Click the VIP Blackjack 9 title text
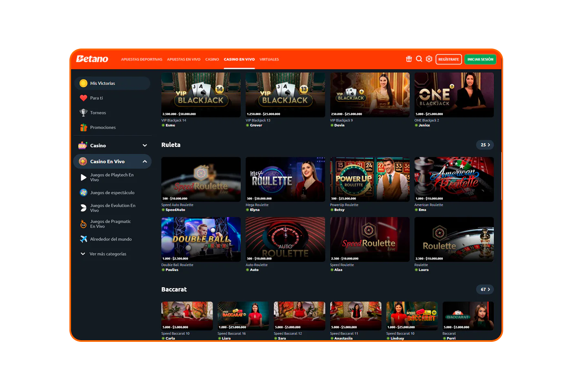The image size is (573, 392). 341,121
